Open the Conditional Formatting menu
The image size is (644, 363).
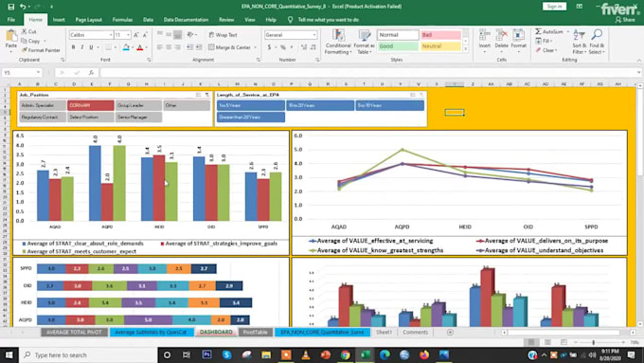338,42
